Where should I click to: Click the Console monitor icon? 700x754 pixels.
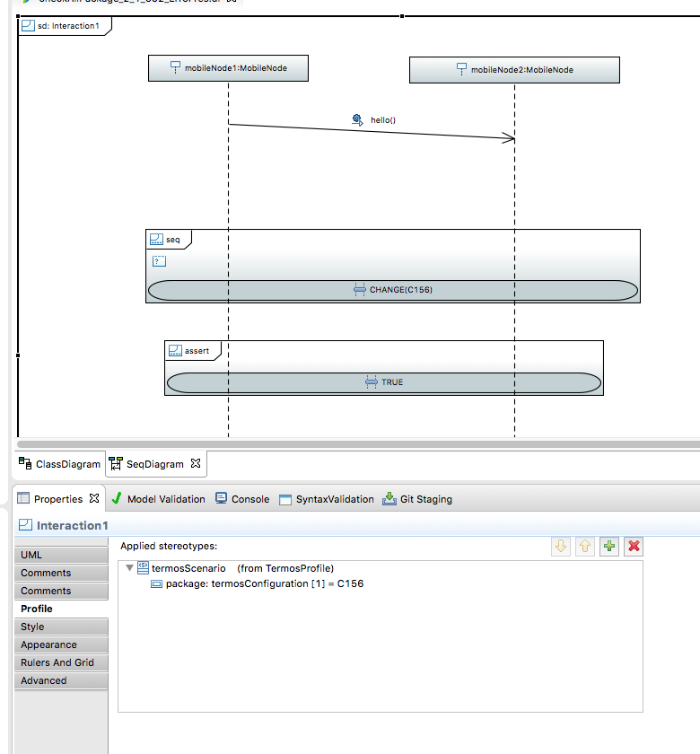click(221, 498)
